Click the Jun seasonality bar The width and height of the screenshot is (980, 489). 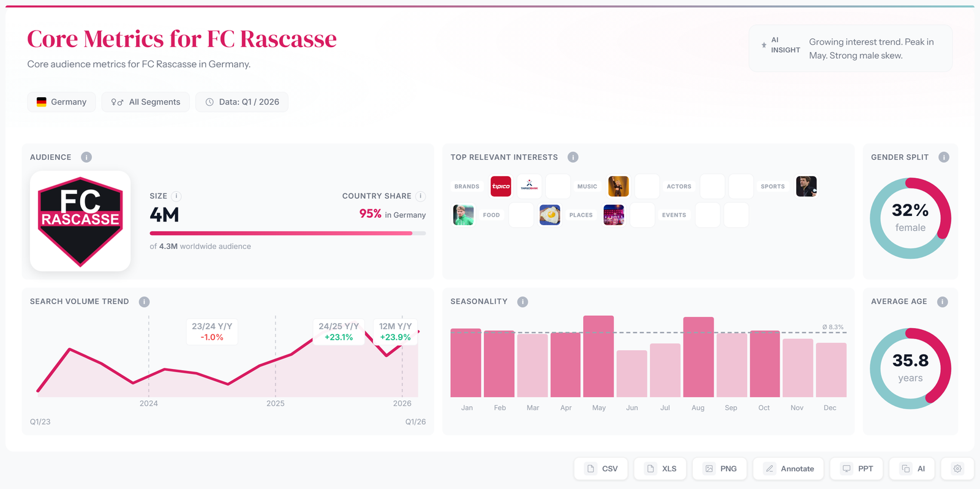pyautogui.click(x=631, y=374)
